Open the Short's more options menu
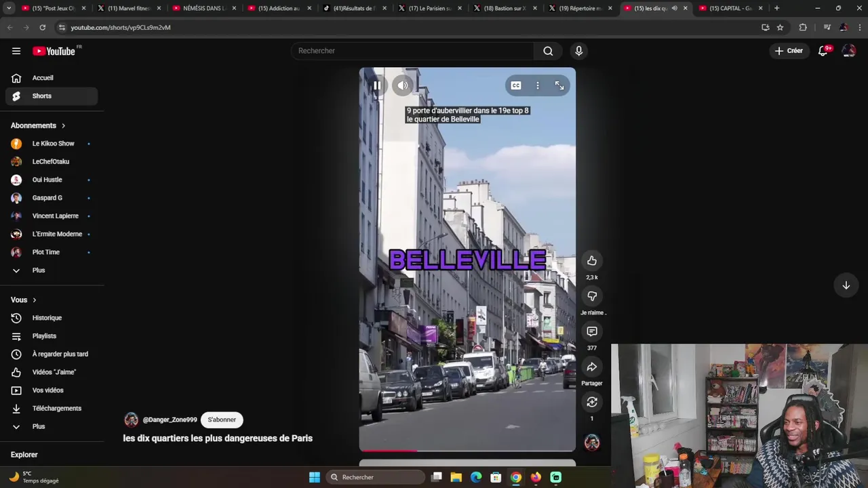Viewport: 868px width, 488px height. 538,85
